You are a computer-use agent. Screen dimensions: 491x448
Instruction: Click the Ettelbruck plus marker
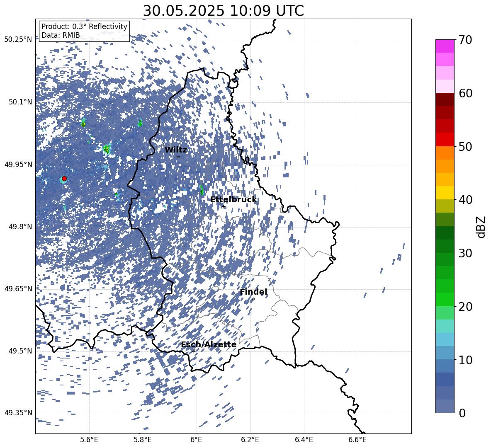223,206
